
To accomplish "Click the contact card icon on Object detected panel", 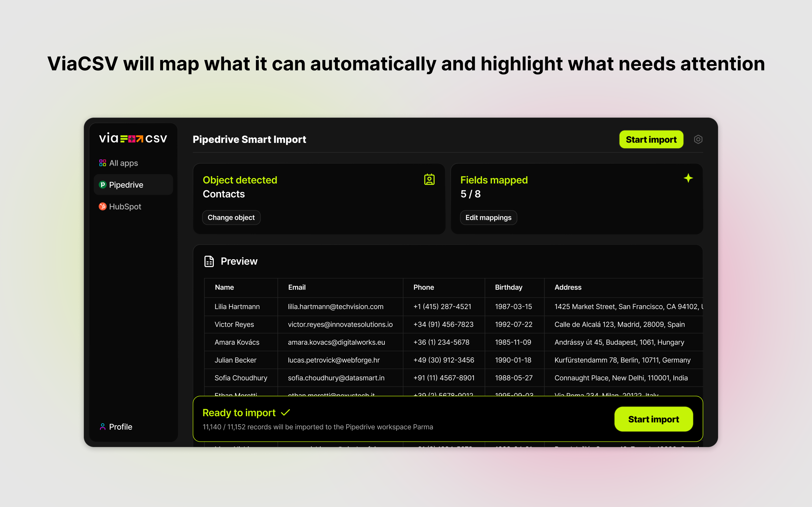I will pos(429,179).
